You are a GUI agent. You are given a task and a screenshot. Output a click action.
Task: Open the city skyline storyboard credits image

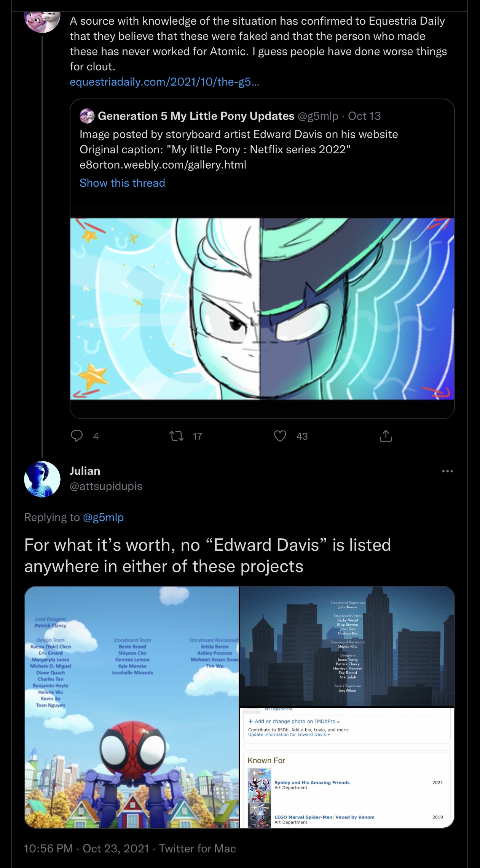click(x=347, y=646)
